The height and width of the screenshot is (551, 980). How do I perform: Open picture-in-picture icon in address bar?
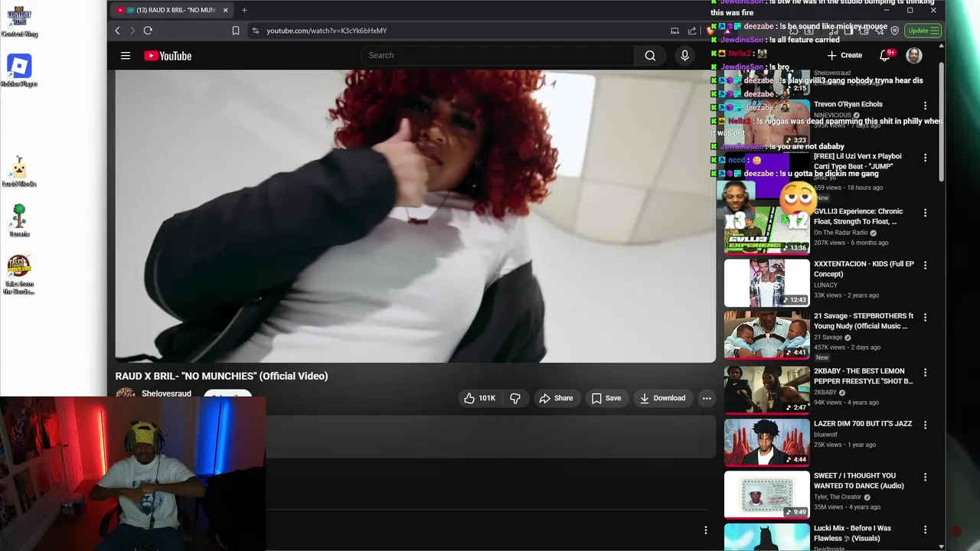click(675, 31)
